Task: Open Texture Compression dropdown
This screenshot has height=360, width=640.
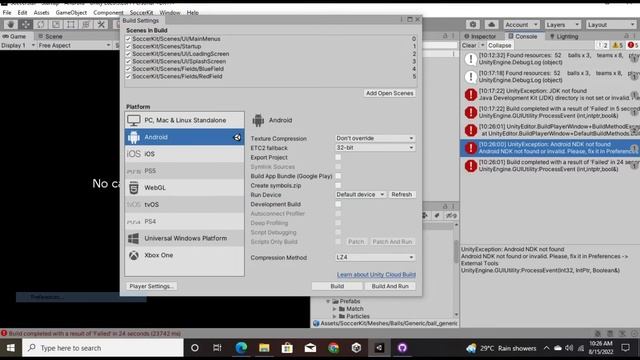Action: 375,138
